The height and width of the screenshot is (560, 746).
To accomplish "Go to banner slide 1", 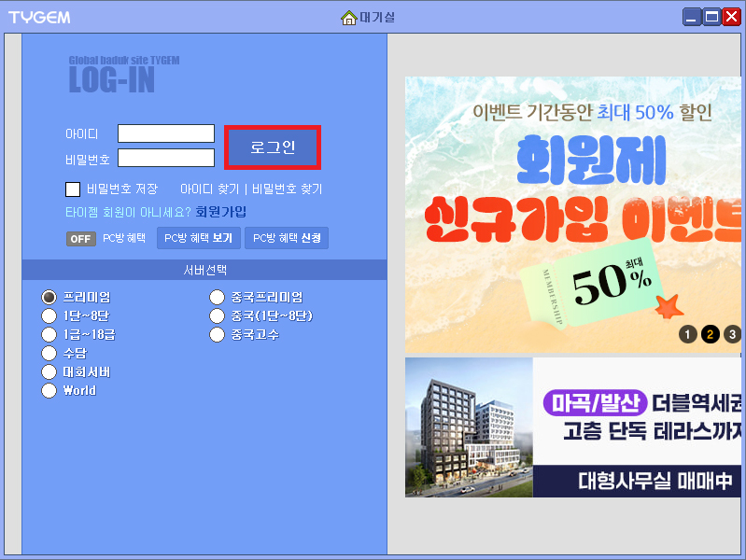I will [x=687, y=334].
